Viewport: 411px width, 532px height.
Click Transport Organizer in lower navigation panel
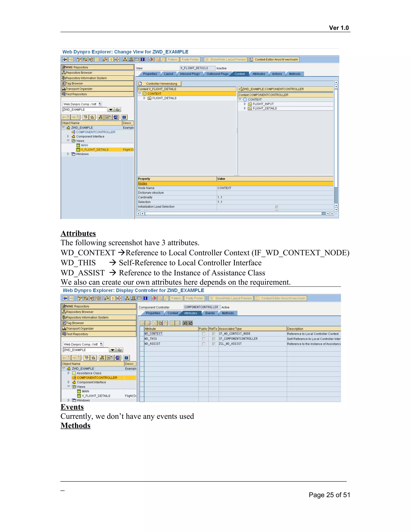pos(80,329)
